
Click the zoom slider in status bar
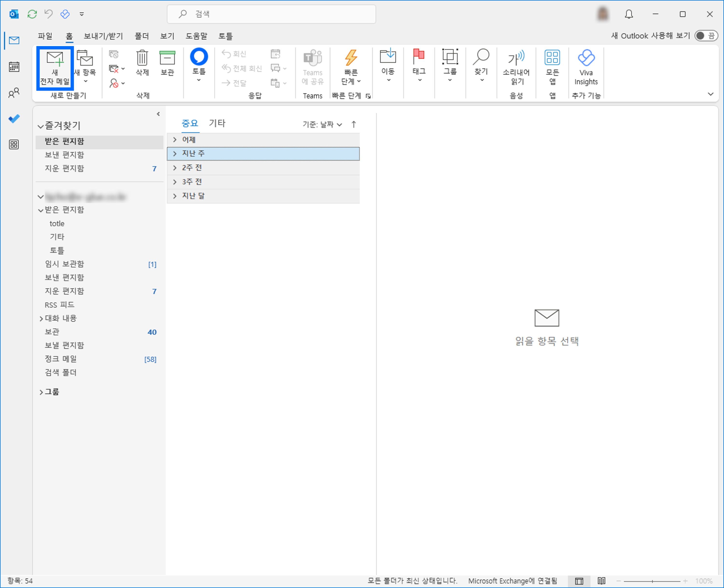coord(652,581)
